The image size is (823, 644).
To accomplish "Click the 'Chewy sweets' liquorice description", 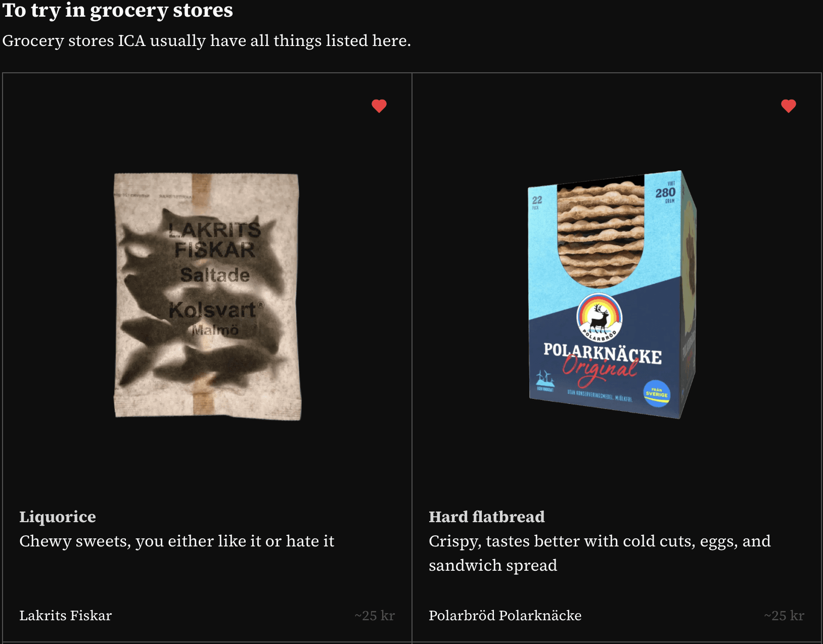I will pos(177,541).
